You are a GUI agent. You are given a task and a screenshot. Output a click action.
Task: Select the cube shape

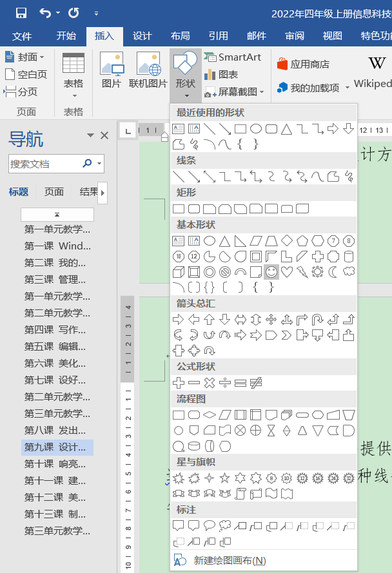tap(179, 272)
